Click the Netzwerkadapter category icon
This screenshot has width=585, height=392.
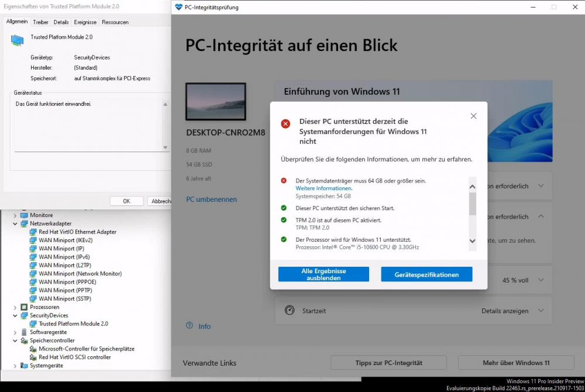pos(24,223)
